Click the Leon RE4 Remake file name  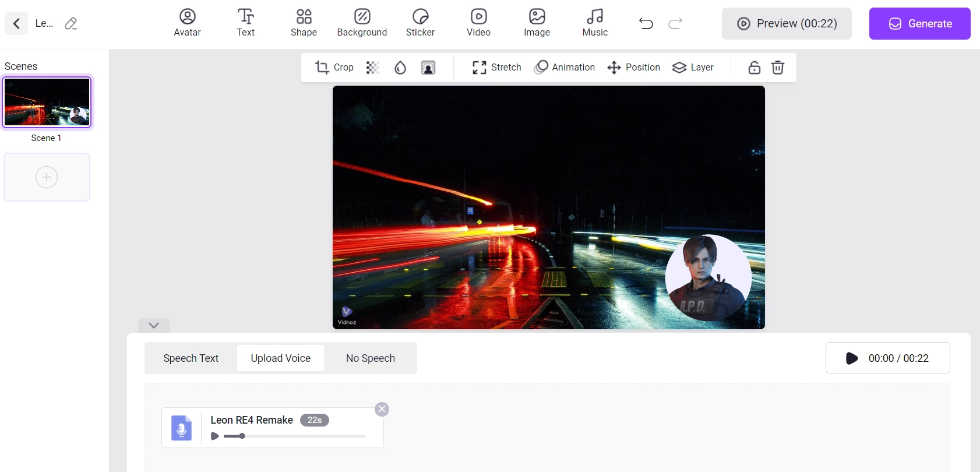tap(252, 420)
